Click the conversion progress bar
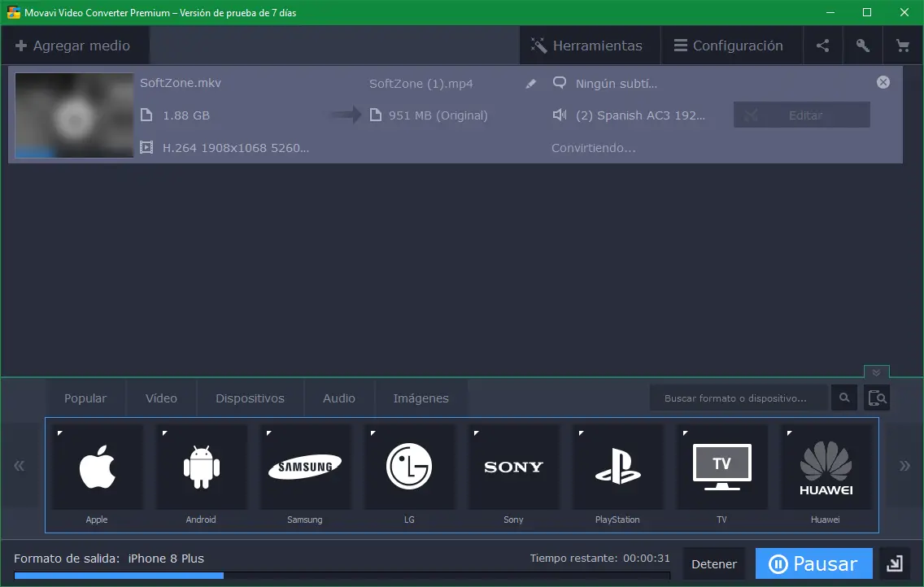Viewport: 924px width, 587px height. pos(342,576)
